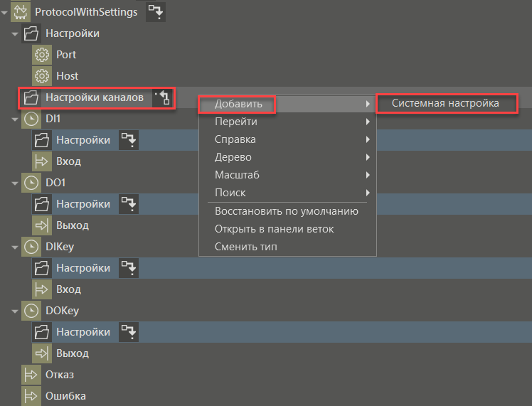Viewport: 532px width, 406px height.
Task: Click link arrow icon beside ProtocolWithSettings
Action: pyautogui.click(x=156, y=12)
